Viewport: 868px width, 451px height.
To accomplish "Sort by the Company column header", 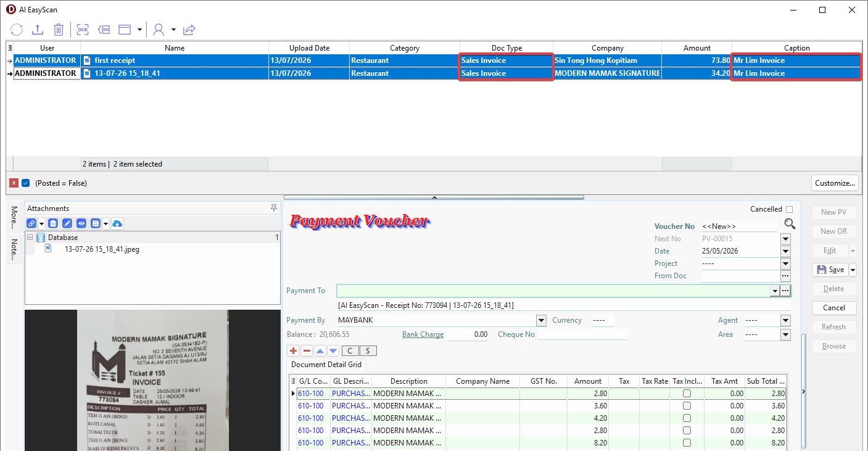I will (x=607, y=48).
